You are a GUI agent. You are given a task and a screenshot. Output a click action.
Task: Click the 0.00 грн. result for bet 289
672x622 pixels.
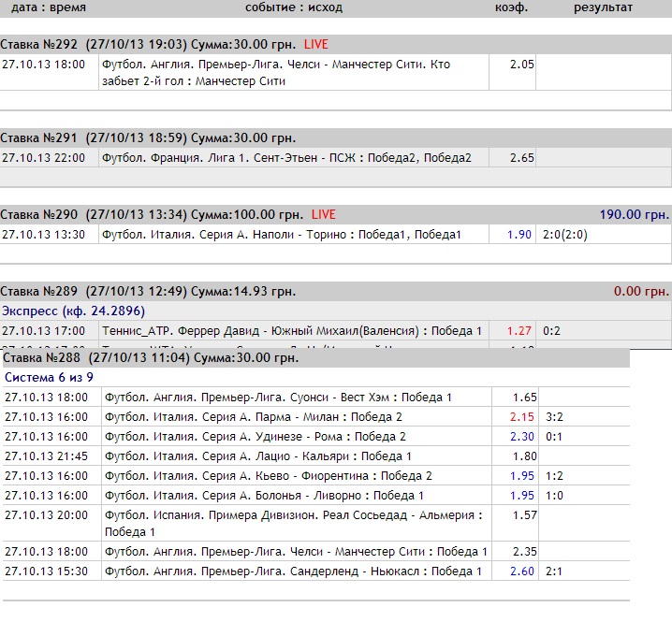pyautogui.click(x=641, y=292)
